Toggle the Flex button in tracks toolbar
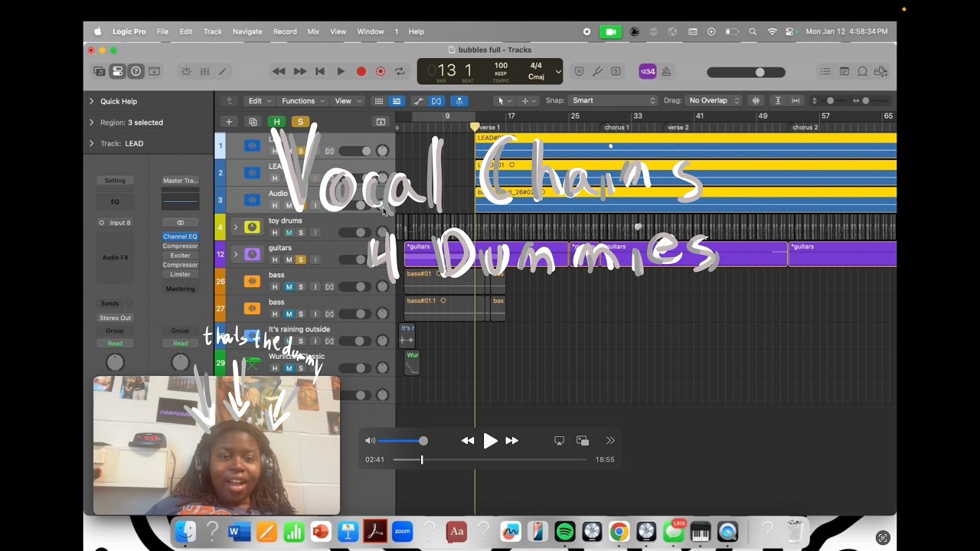Image resolution: width=980 pixels, height=551 pixels. pos(436,101)
